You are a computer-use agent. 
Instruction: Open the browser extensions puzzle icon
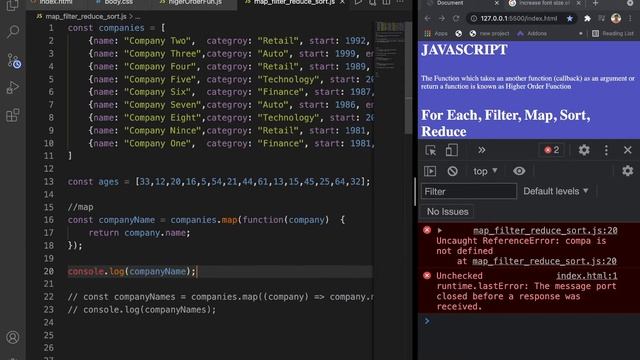click(x=587, y=18)
